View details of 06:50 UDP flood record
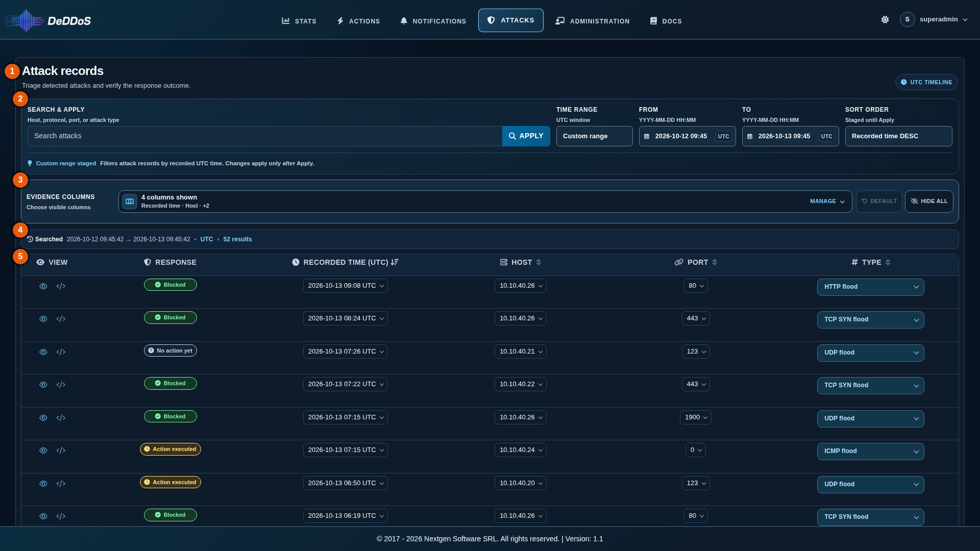 pyautogui.click(x=43, y=484)
